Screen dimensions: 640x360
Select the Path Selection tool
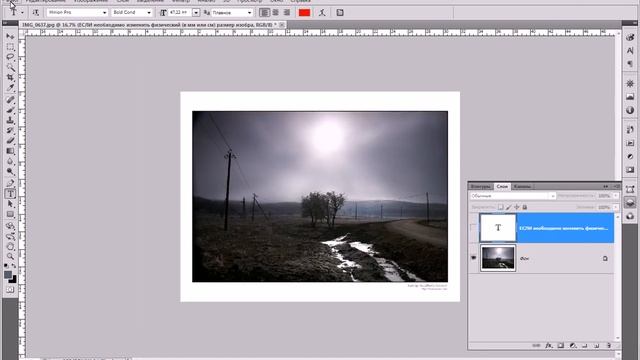coord(10,204)
